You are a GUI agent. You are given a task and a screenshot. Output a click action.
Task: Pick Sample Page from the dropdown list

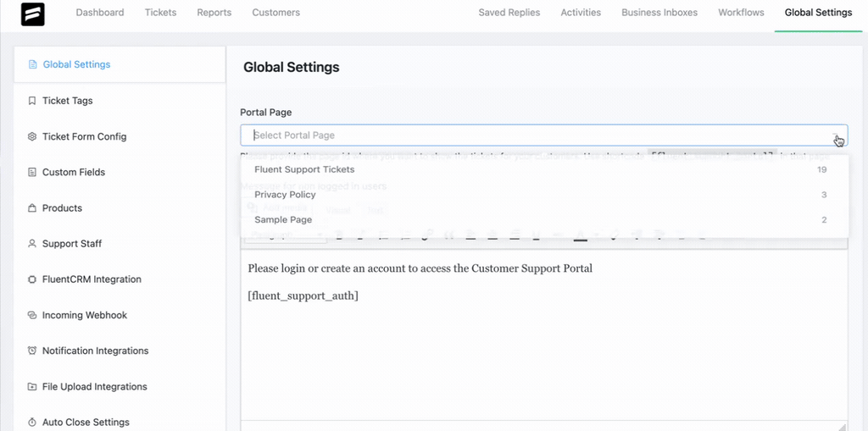coord(544,219)
